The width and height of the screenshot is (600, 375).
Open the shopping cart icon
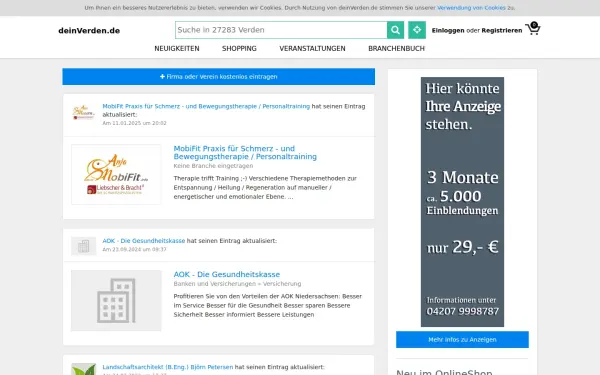click(x=533, y=29)
